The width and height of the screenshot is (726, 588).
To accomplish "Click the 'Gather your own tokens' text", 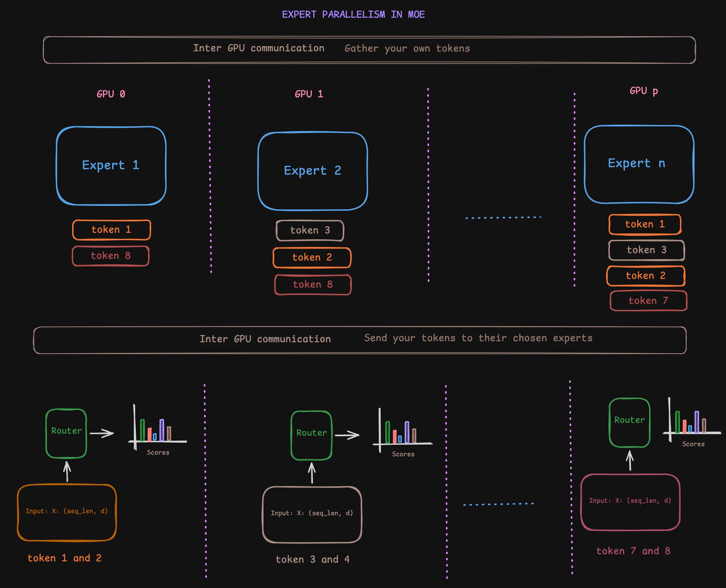I will (x=407, y=48).
